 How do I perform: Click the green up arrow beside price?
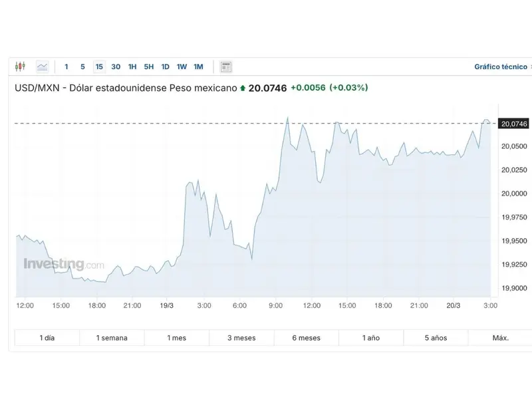(243, 88)
